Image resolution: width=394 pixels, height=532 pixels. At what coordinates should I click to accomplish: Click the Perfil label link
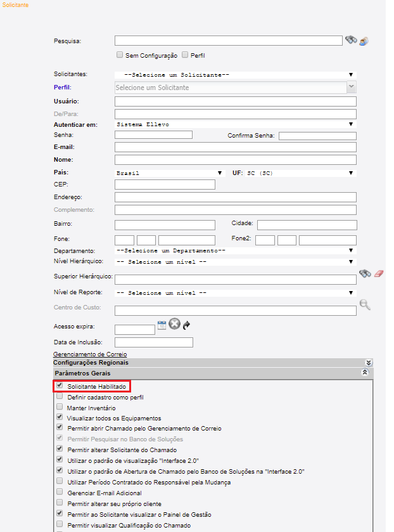coord(62,88)
